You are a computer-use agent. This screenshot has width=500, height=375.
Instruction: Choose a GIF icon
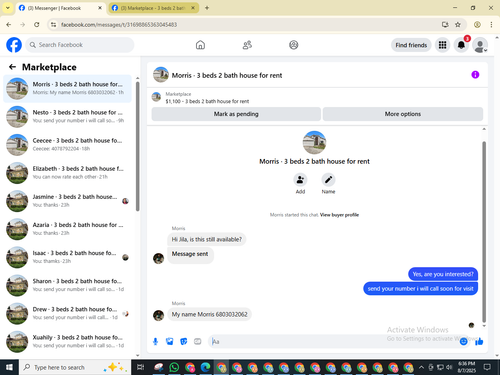198,341
